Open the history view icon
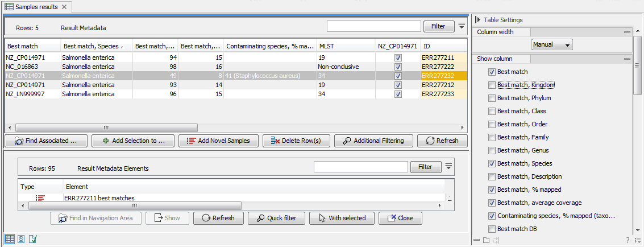This screenshot has width=644, height=247. [x=21, y=238]
